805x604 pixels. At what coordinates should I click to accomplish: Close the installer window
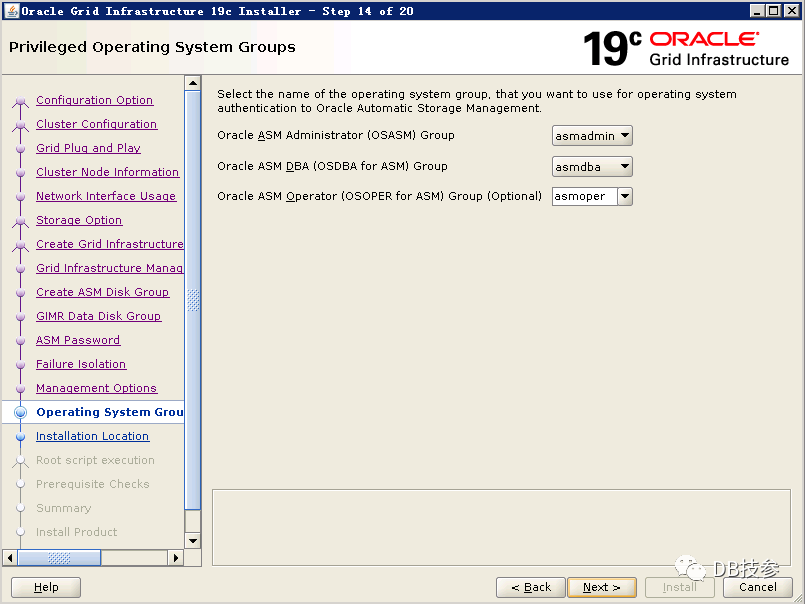pyautogui.click(x=792, y=11)
